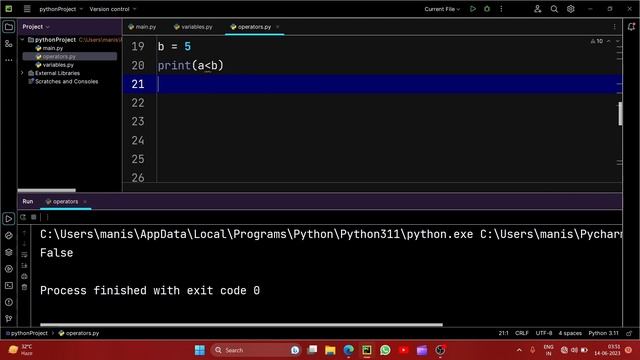Open the Version control dropdown
This screenshot has width=640, height=360.
click(113, 9)
